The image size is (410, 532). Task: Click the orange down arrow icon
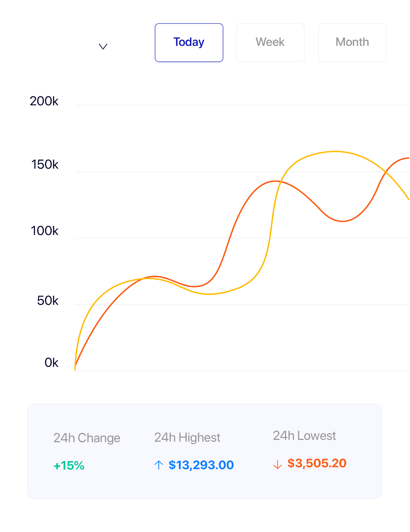(x=277, y=464)
